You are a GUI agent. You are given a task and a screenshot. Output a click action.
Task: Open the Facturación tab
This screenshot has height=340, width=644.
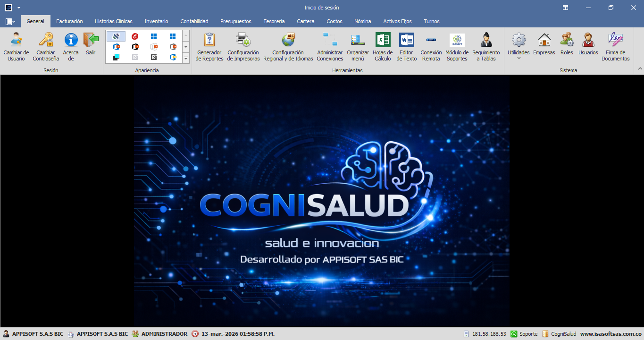(x=69, y=21)
